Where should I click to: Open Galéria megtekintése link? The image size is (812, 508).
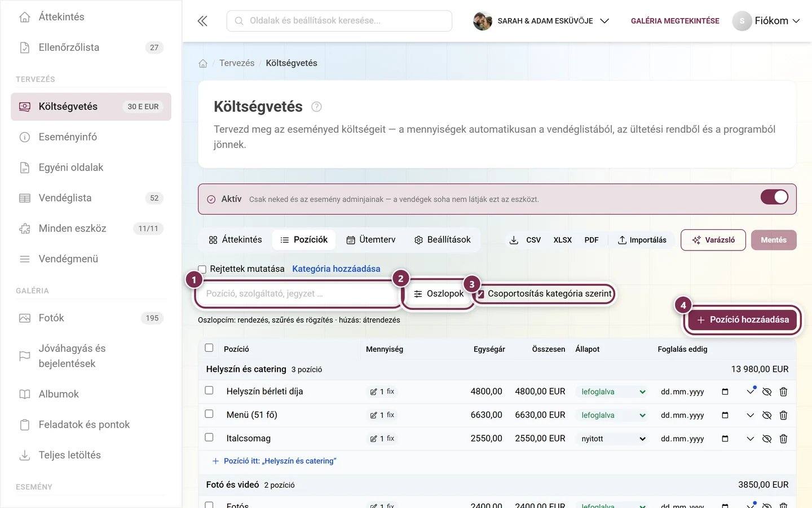point(675,21)
